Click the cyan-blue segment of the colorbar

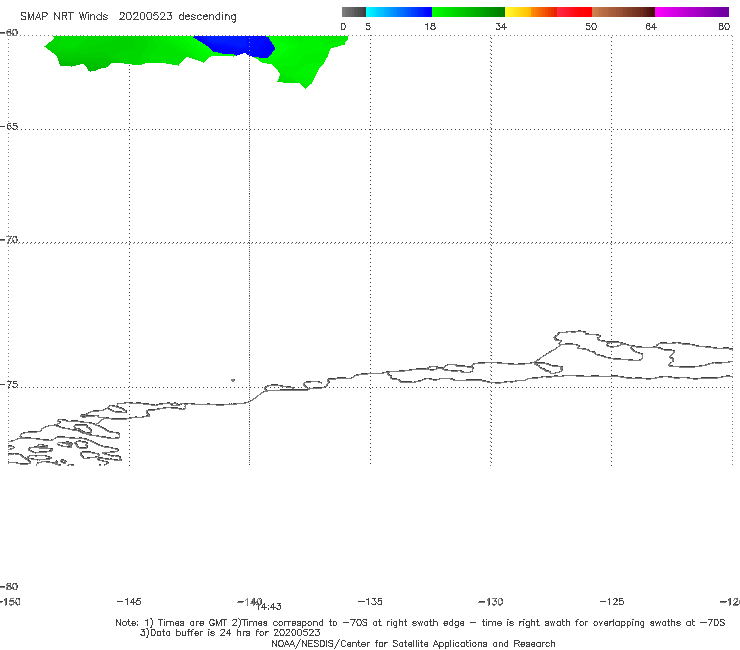pyautogui.click(x=399, y=12)
